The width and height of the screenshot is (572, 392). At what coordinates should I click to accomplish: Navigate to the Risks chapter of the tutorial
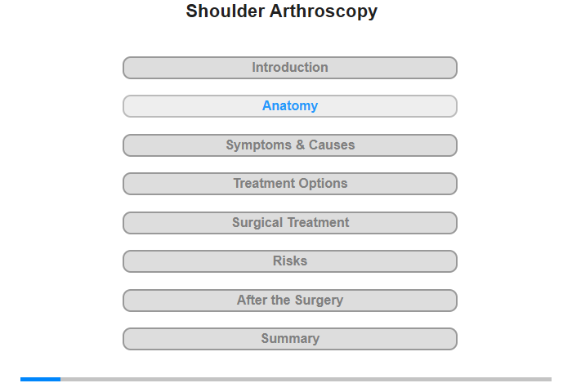tap(289, 261)
